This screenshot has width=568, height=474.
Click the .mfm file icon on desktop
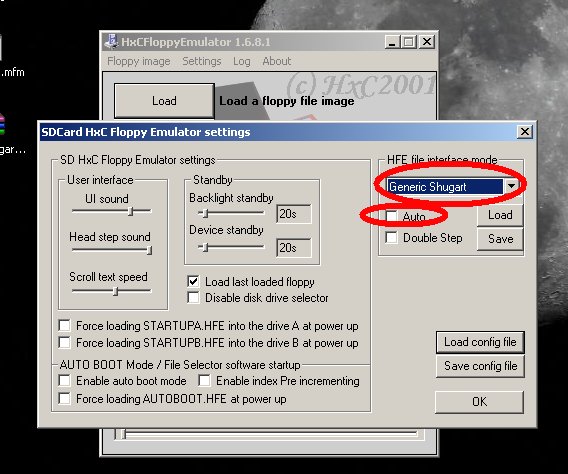click(x=1, y=48)
